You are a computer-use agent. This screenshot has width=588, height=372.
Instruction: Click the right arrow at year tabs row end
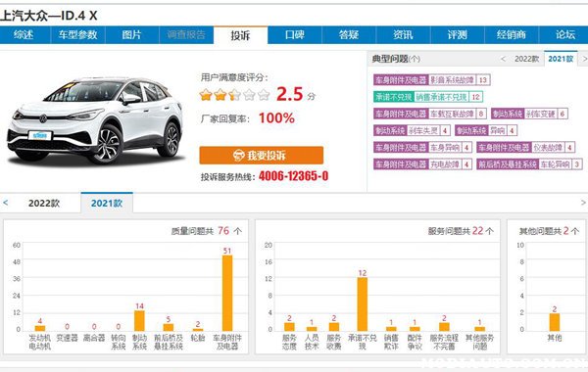tap(583, 203)
